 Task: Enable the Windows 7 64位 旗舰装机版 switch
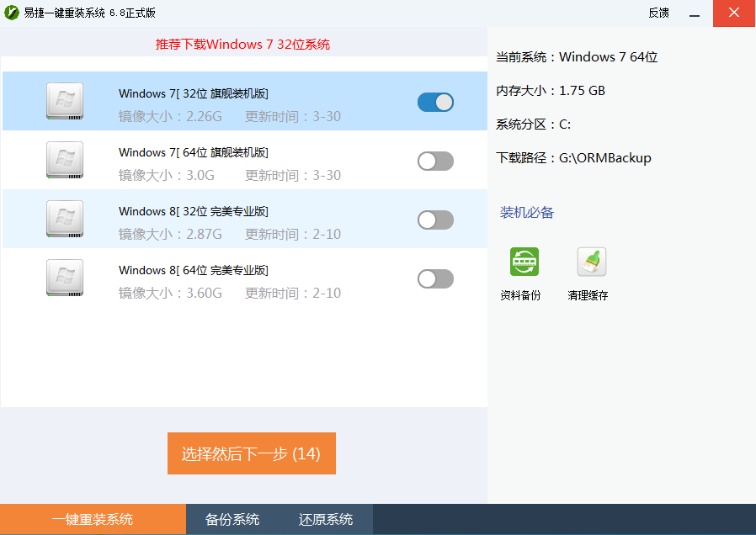(435, 161)
